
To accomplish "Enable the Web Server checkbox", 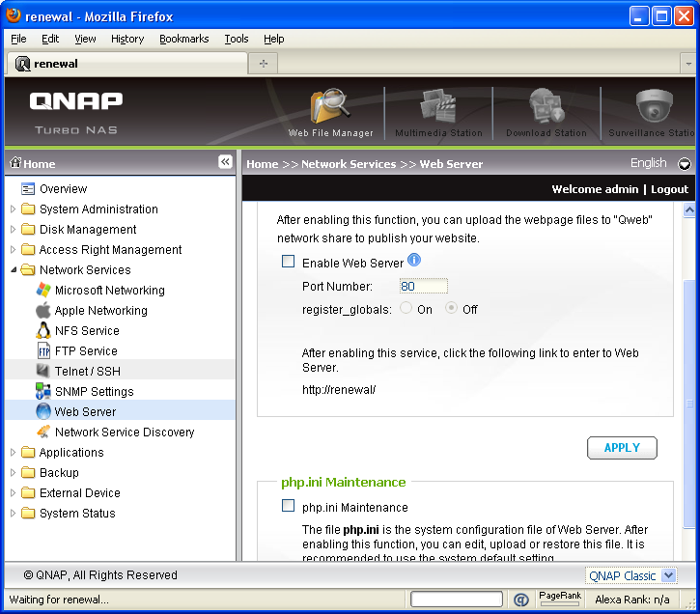I will coord(288,262).
